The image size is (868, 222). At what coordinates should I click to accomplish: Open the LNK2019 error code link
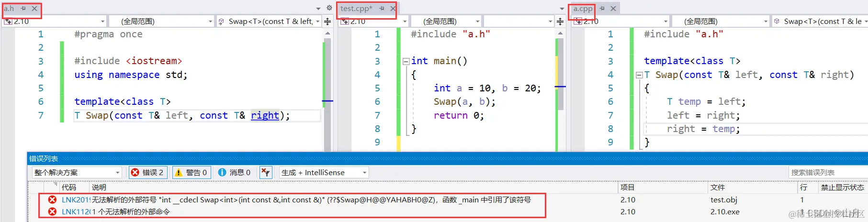click(x=76, y=200)
